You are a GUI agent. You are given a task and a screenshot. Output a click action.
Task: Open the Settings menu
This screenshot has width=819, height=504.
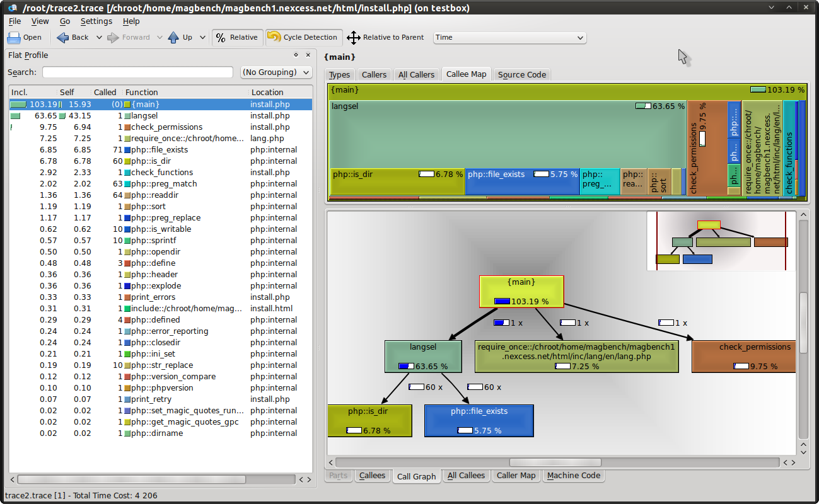click(96, 21)
